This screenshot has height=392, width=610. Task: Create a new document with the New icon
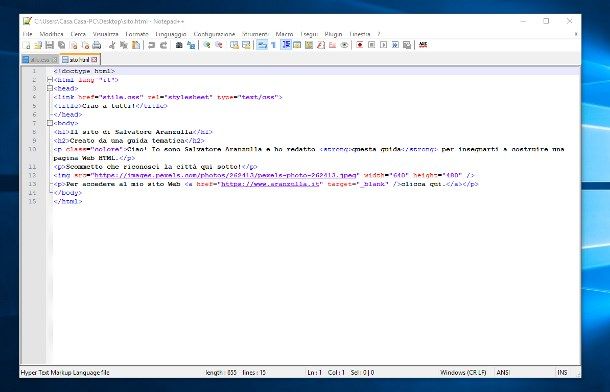[26, 45]
